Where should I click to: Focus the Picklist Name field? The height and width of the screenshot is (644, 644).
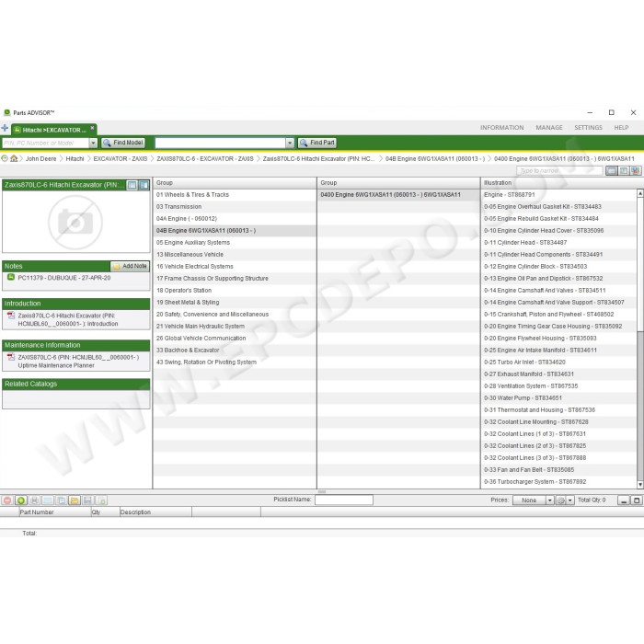(x=344, y=500)
